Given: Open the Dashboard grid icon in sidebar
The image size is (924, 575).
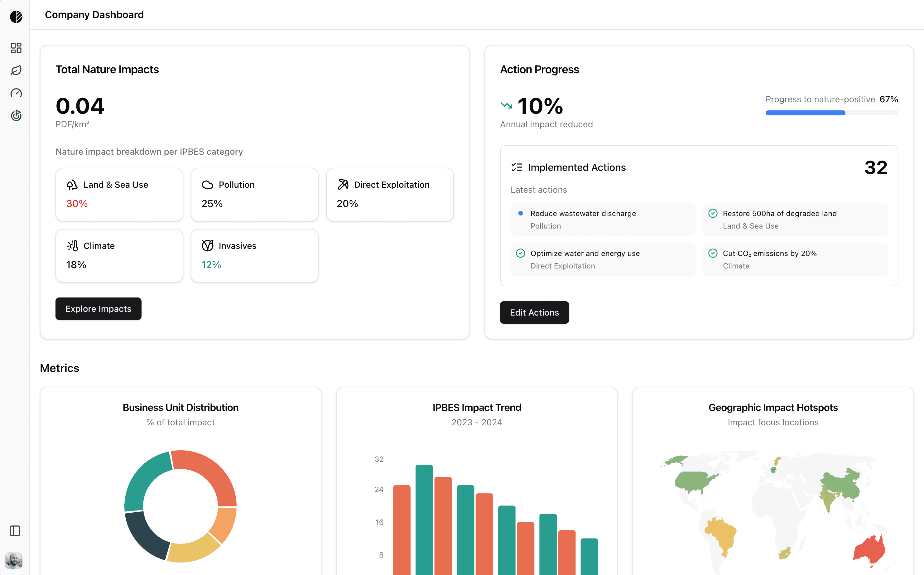Looking at the screenshot, I should click(x=16, y=48).
